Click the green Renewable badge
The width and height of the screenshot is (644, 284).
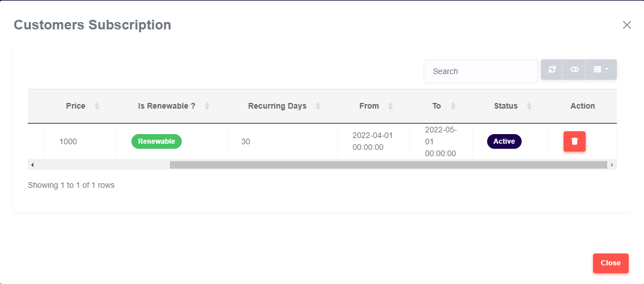(156, 141)
